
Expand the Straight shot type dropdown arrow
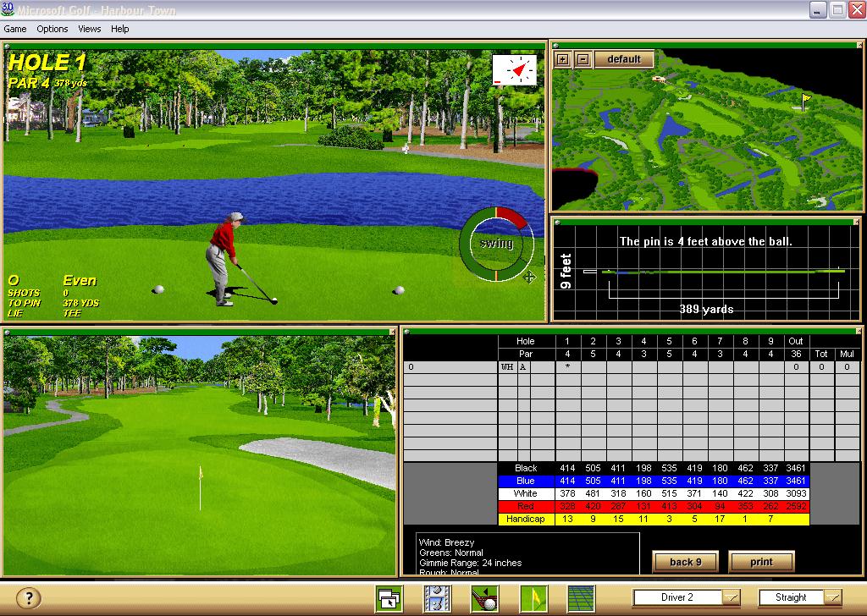tap(833, 597)
